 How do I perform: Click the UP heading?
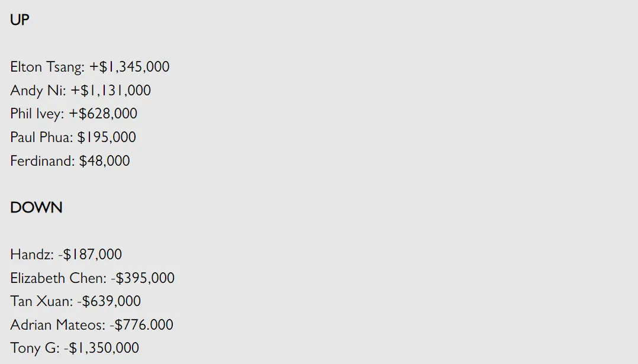tap(20, 20)
